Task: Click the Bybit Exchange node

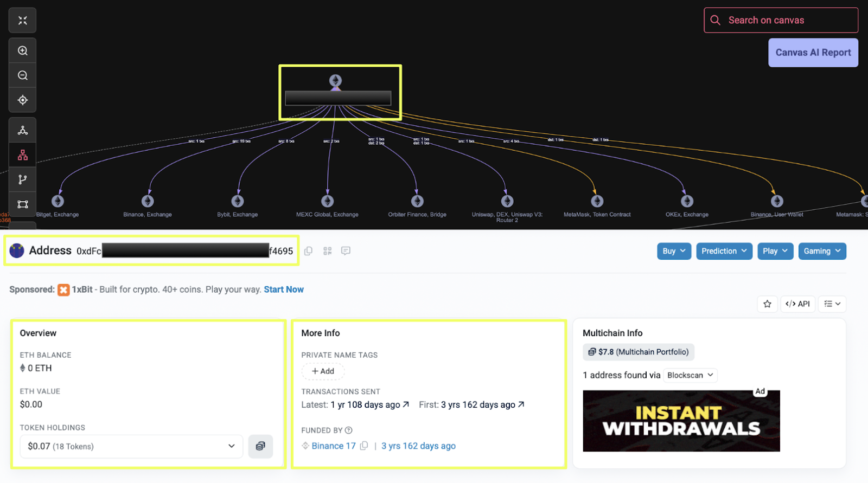Action: 238,201
